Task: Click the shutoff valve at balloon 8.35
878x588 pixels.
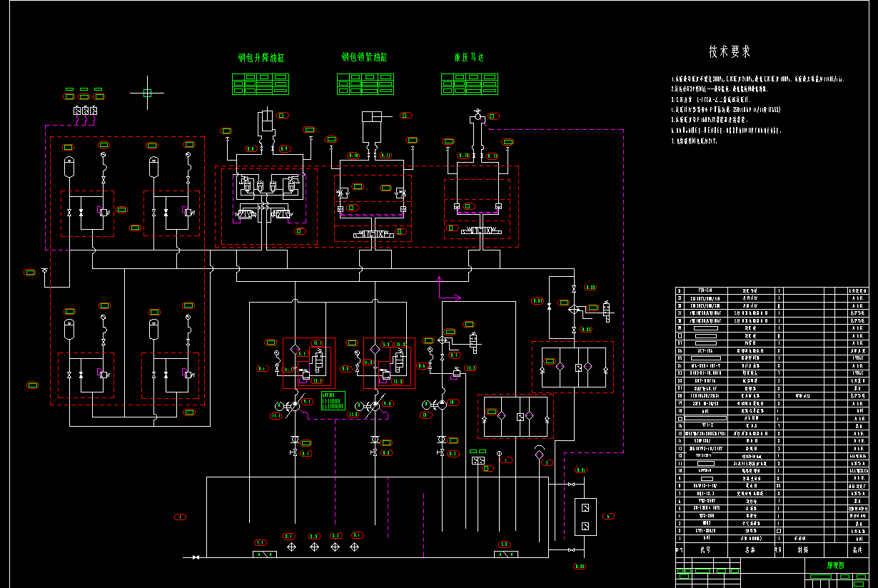Action: (570, 550)
